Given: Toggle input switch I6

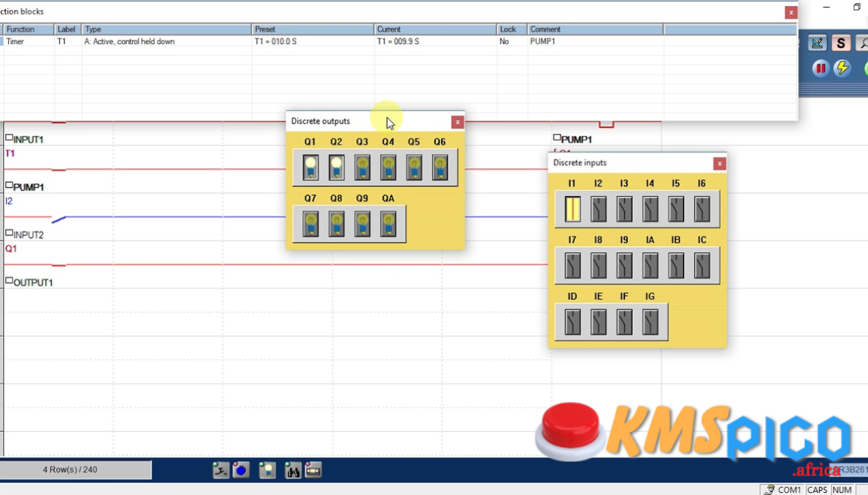Looking at the screenshot, I should [x=702, y=209].
